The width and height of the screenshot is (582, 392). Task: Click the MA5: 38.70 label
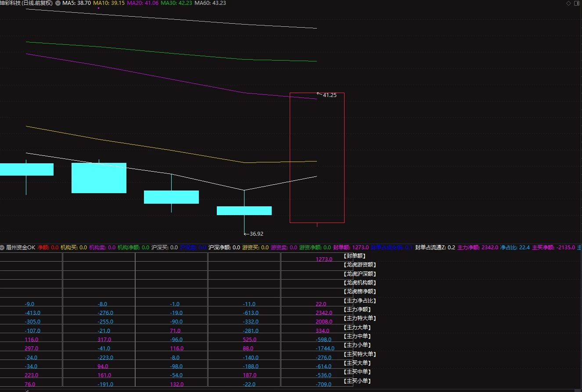click(x=76, y=3)
